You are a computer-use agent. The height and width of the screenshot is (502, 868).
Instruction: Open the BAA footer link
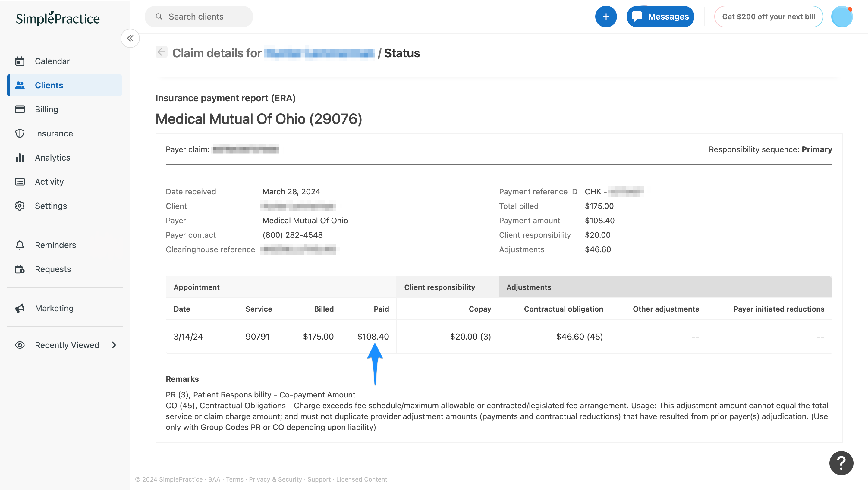pos(214,480)
